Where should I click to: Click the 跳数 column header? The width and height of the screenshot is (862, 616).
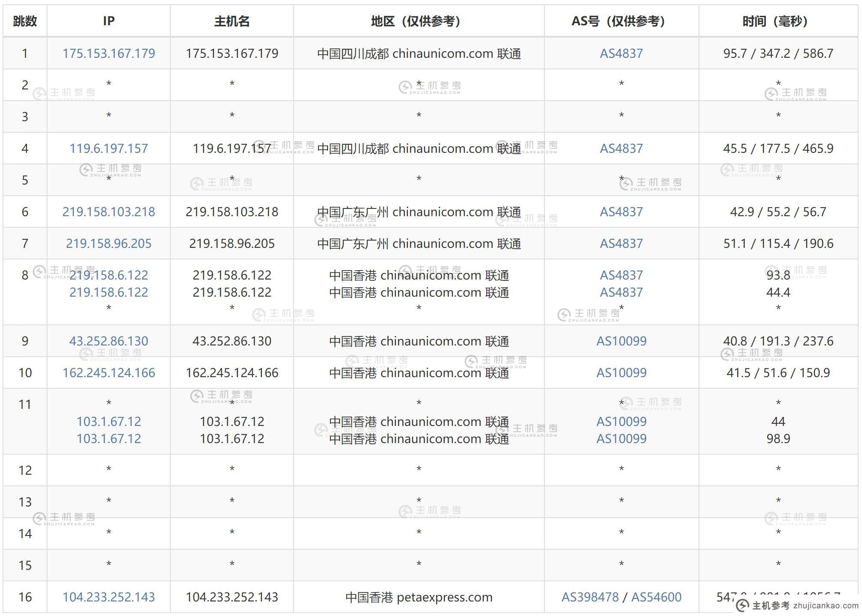[x=25, y=21]
